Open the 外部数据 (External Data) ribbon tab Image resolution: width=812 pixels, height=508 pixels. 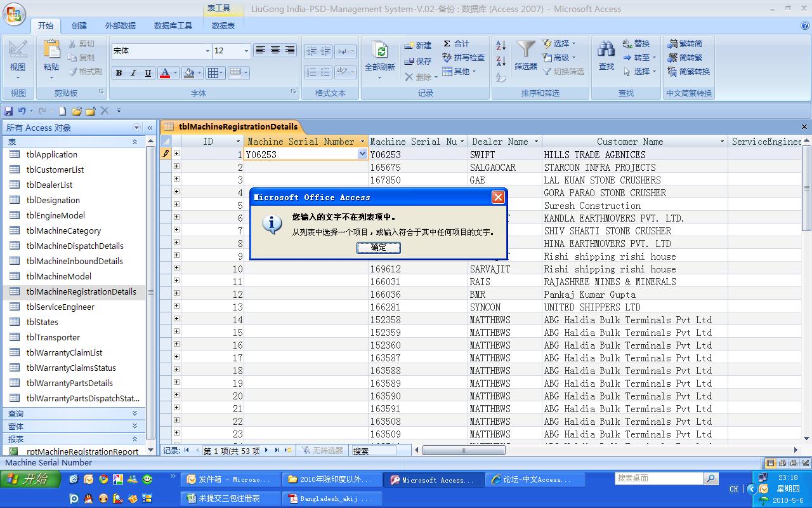click(121, 25)
